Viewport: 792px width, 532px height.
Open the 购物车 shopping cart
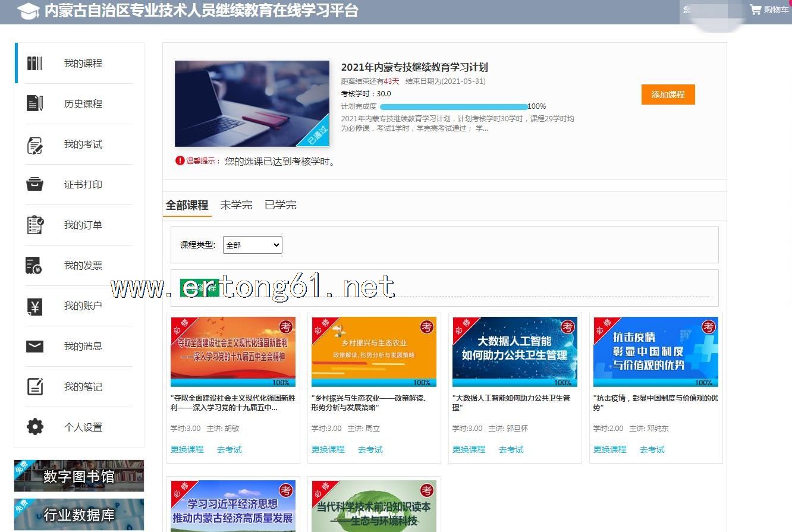(769, 10)
